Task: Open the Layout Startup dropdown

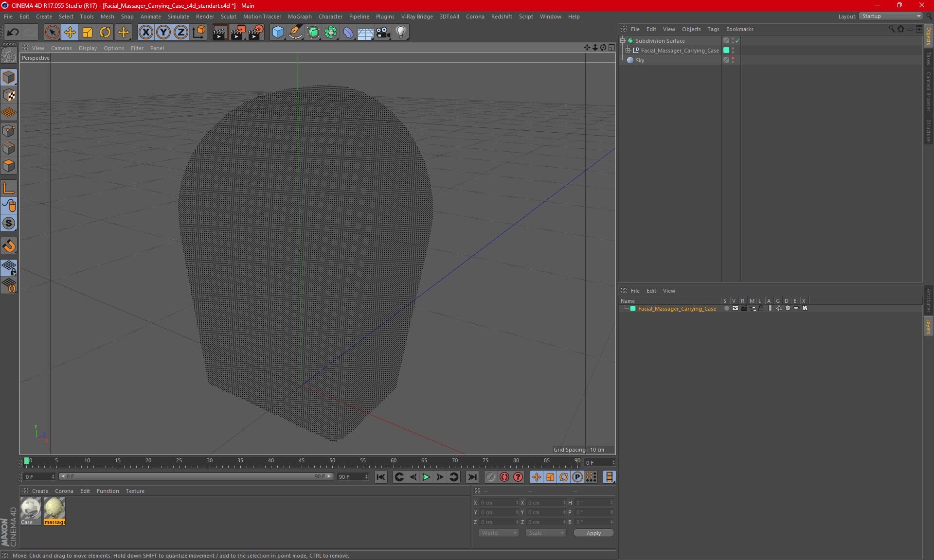Action: coord(891,16)
